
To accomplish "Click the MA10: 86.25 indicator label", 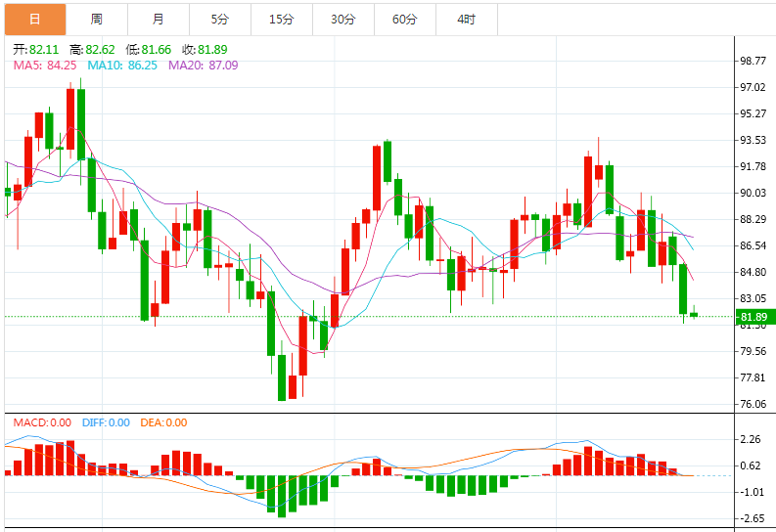I will pos(122,66).
